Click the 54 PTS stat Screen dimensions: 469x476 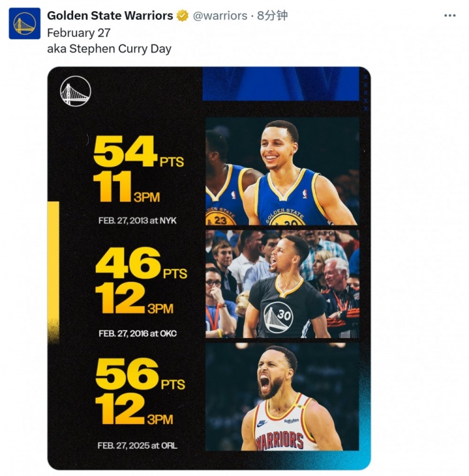(138, 152)
